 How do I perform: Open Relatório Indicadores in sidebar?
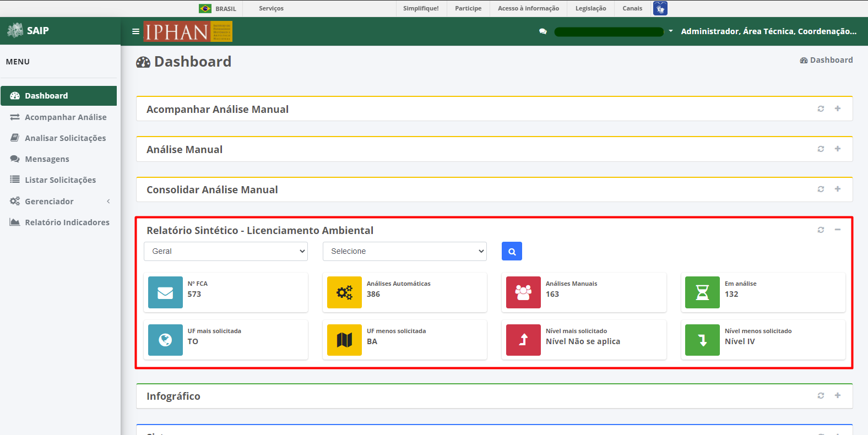[58, 222]
